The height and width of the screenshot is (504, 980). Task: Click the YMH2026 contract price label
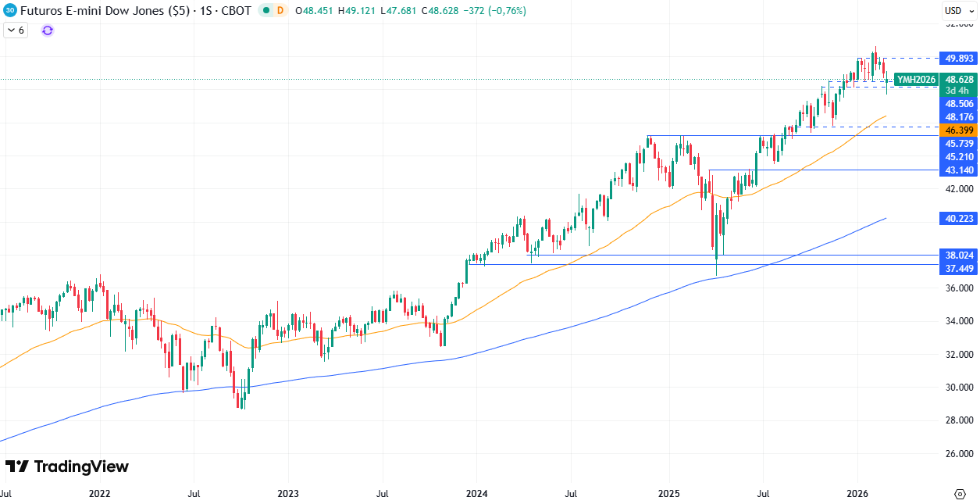point(917,79)
